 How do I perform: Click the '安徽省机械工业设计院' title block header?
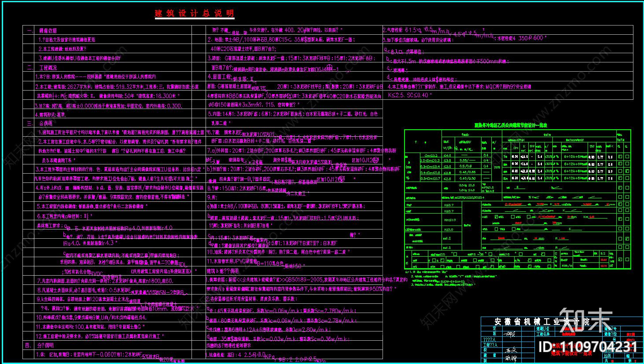543,322
